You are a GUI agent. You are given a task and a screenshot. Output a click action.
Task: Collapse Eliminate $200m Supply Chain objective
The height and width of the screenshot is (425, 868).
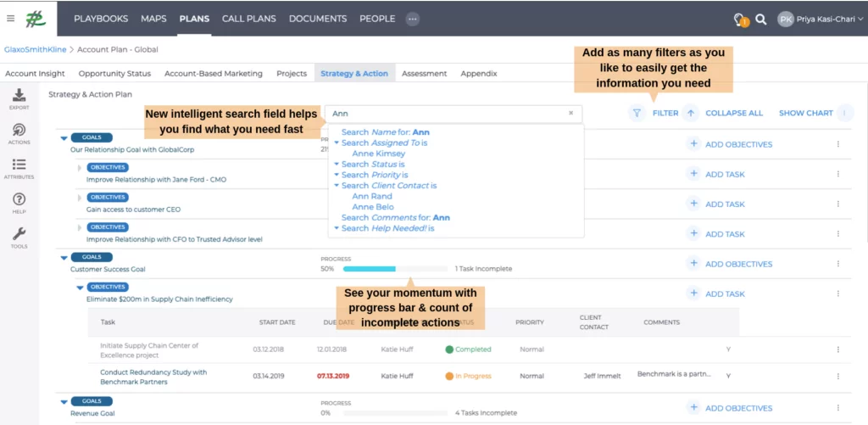pyautogui.click(x=80, y=288)
